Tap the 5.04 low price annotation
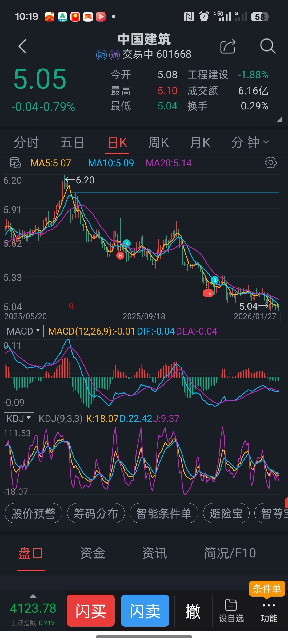Image resolution: width=288 pixels, height=644 pixels. pos(254,306)
